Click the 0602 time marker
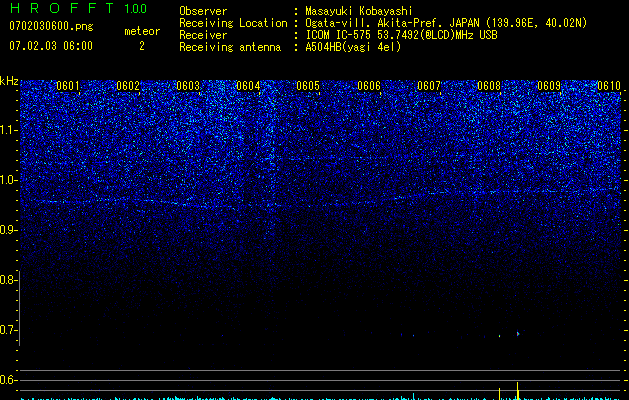The height and width of the screenshot is (400, 629). 128,86
